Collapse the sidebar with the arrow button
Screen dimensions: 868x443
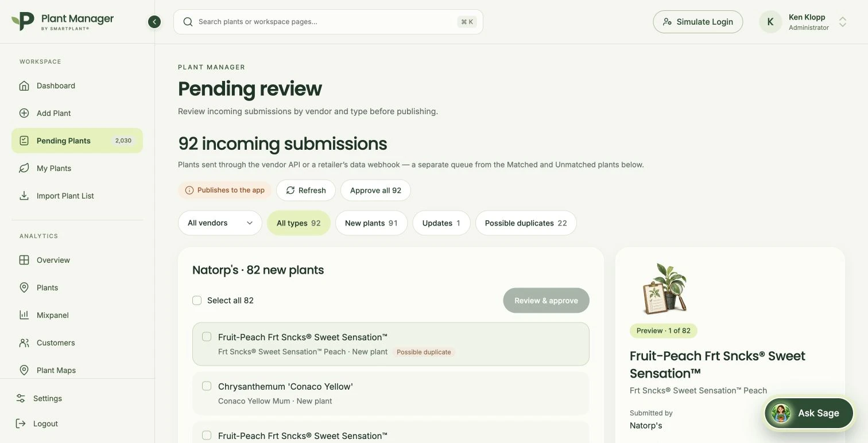(x=154, y=22)
